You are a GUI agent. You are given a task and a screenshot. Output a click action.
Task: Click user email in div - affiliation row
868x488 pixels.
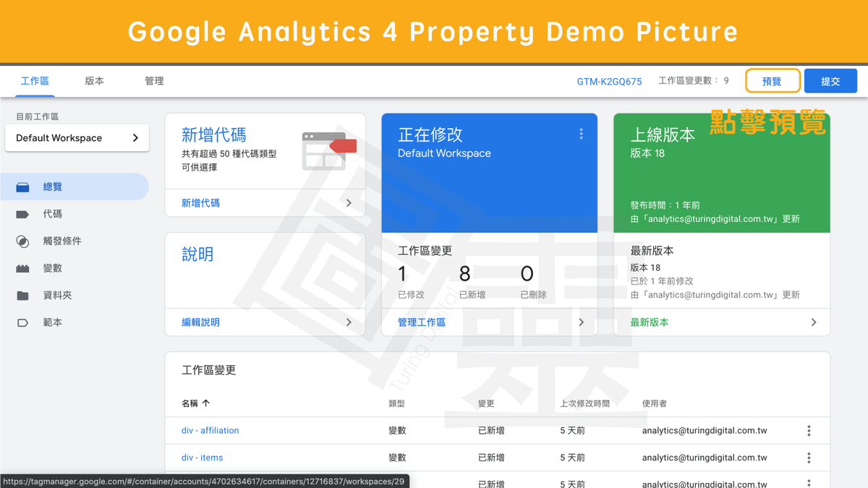pyautogui.click(x=705, y=431)
